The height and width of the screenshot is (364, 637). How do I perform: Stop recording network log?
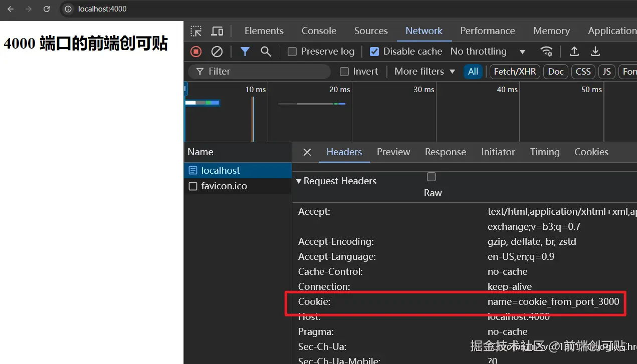(x=196, y=52)
